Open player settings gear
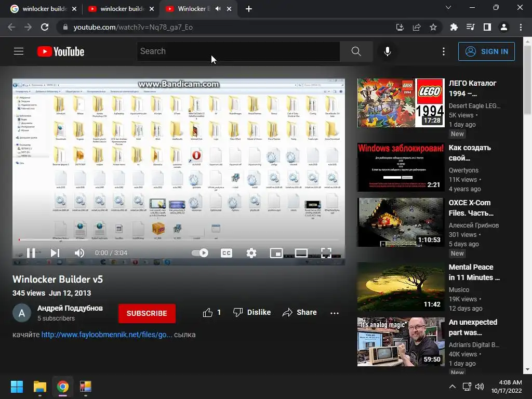532x399 pixels. coord(251,253)
